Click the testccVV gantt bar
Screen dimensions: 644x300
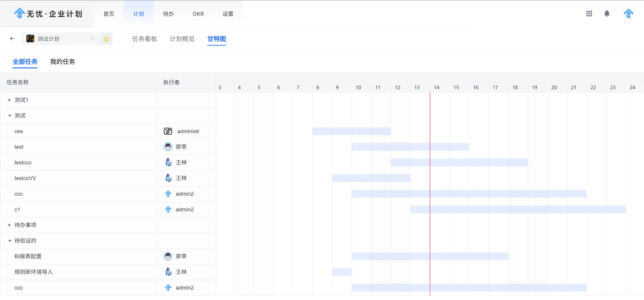click(371, 178)
